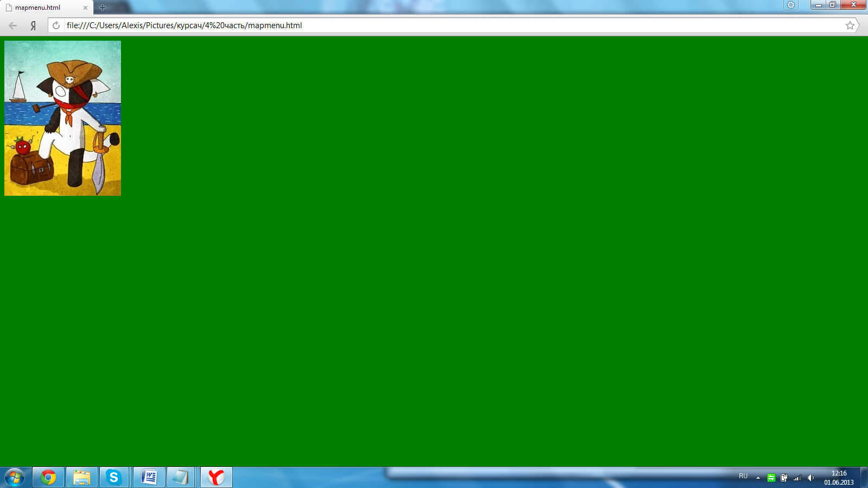
Task: Click the RU language indicator
Action: click(743, 476)
